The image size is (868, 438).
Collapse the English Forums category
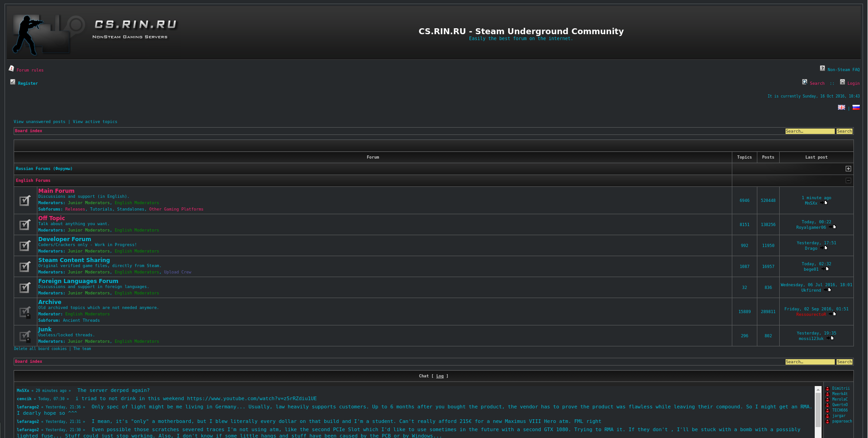848,180
